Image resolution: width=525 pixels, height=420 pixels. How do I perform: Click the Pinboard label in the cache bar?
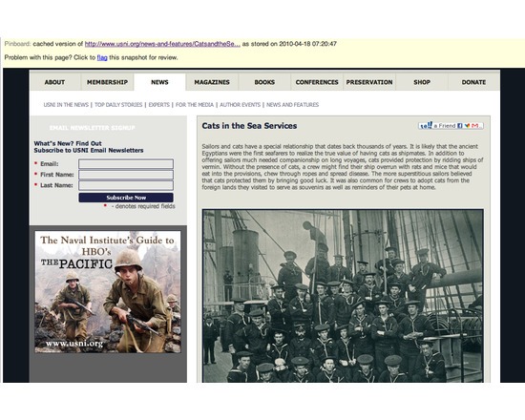click(x=18, y=44)
